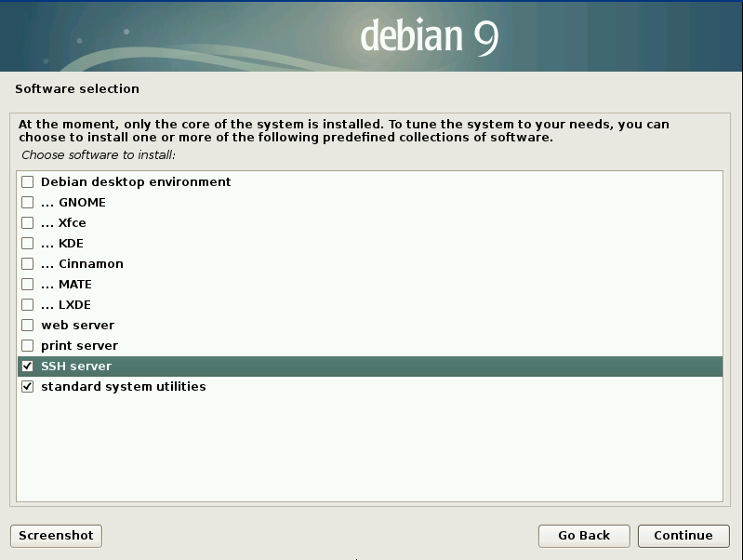Image resolution: width=743 pixels, height=560 pixels.
Task: Click Go Back to the previous step
Action: click(x=583, y=536)
